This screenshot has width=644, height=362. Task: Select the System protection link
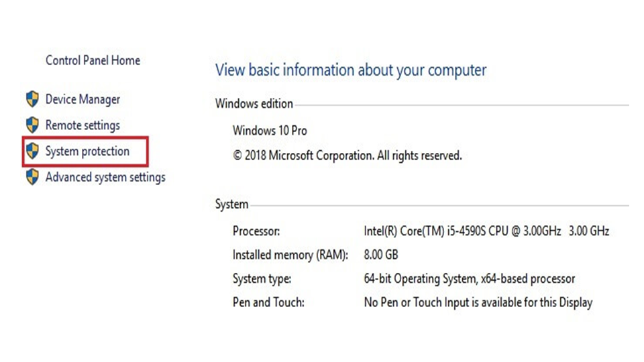(87, 152)
